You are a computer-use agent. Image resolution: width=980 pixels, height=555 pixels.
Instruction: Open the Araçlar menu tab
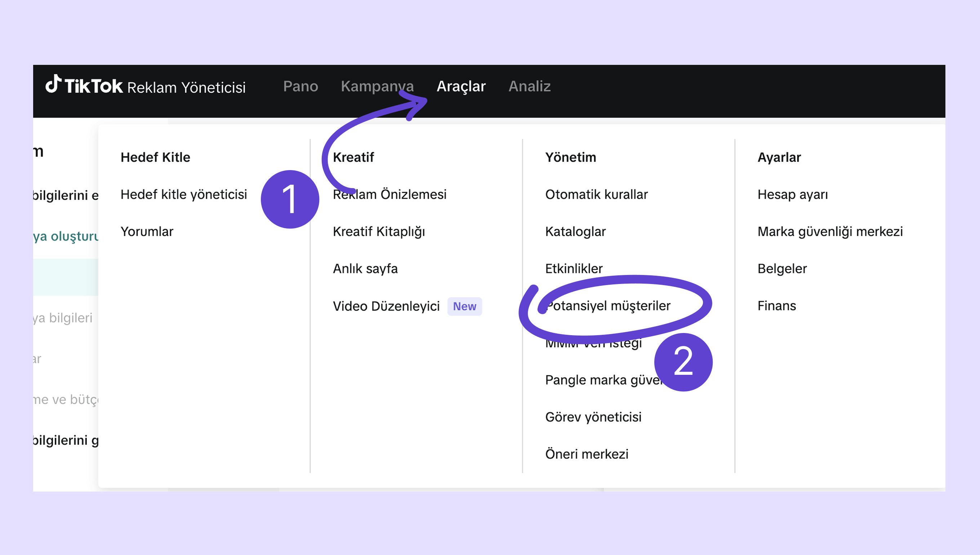[x=461, y=86]
